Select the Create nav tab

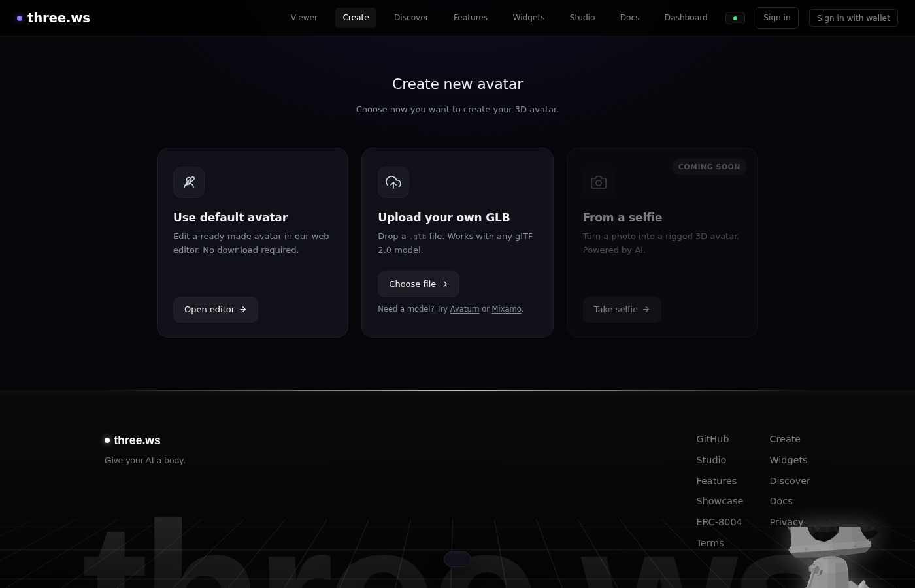(x=356, y=18)
